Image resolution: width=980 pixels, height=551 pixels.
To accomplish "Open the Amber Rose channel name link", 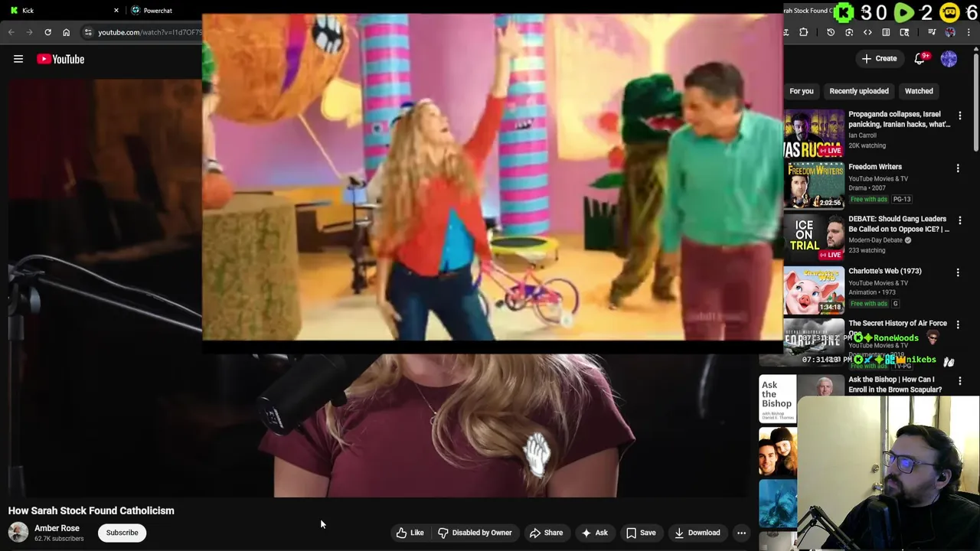I will [x=57, y=528].
